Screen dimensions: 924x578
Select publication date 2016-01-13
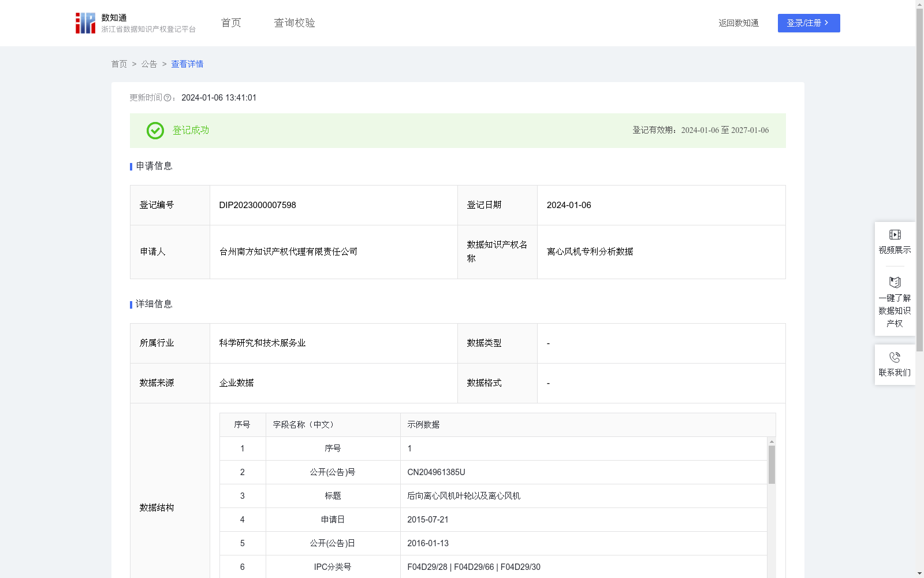pos(428,543)
